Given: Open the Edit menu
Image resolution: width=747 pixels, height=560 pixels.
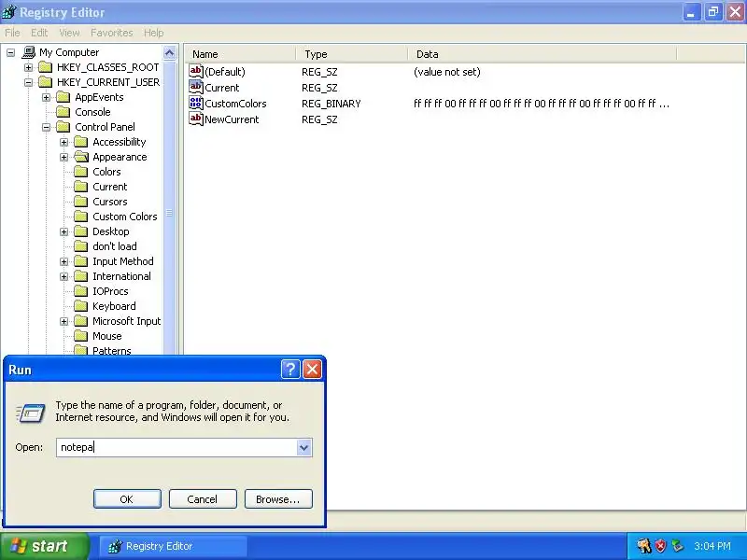Looking at the screenshot, I should 39,33.
